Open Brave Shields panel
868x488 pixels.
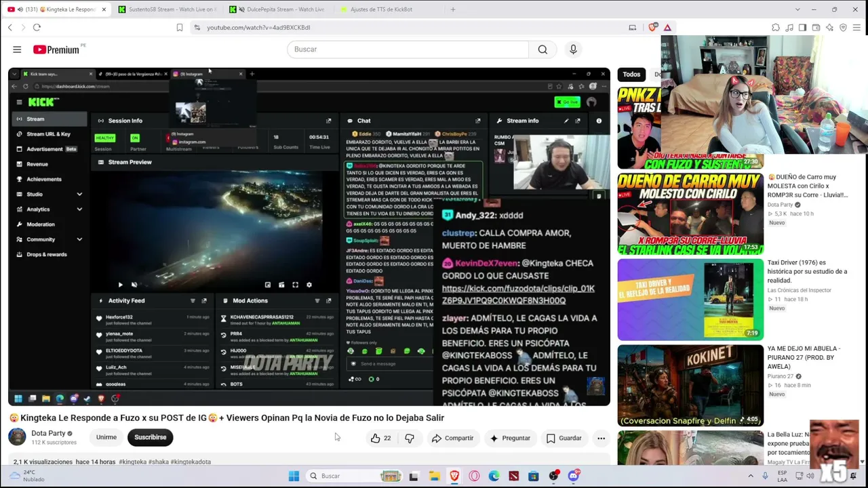tap(652, 27)
